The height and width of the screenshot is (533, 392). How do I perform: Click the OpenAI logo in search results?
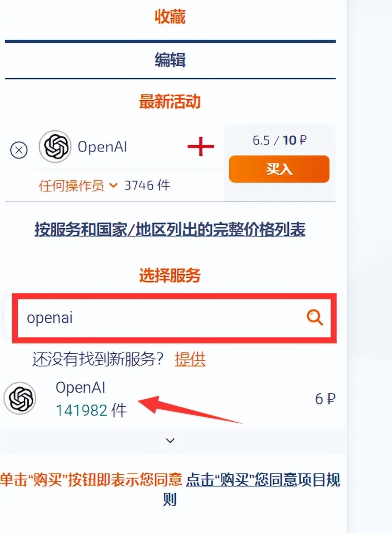[20, 398]
